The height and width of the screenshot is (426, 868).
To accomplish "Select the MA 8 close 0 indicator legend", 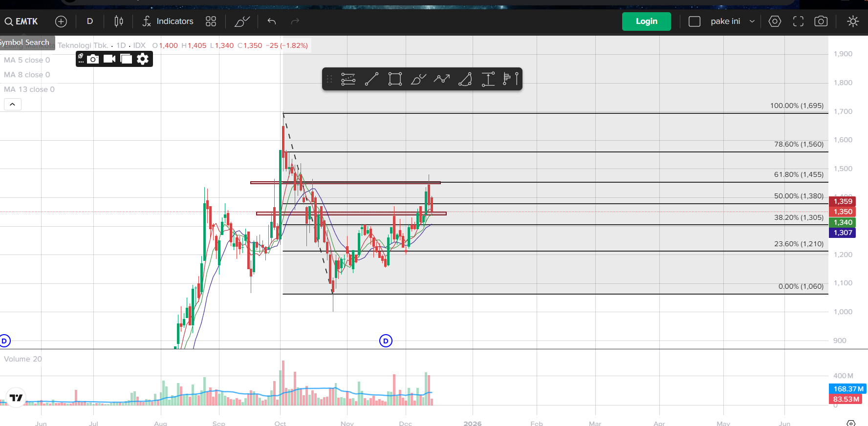I will pyautogui.click(x=27, y=75).
